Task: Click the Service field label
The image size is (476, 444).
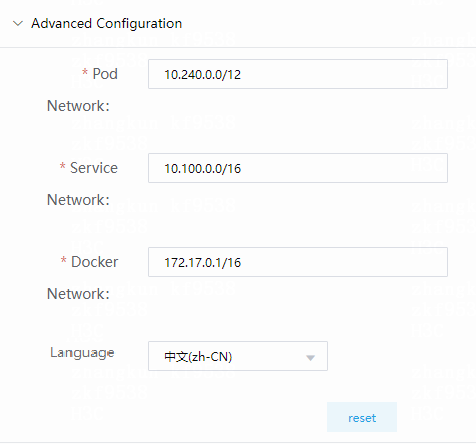Action: 94,168
